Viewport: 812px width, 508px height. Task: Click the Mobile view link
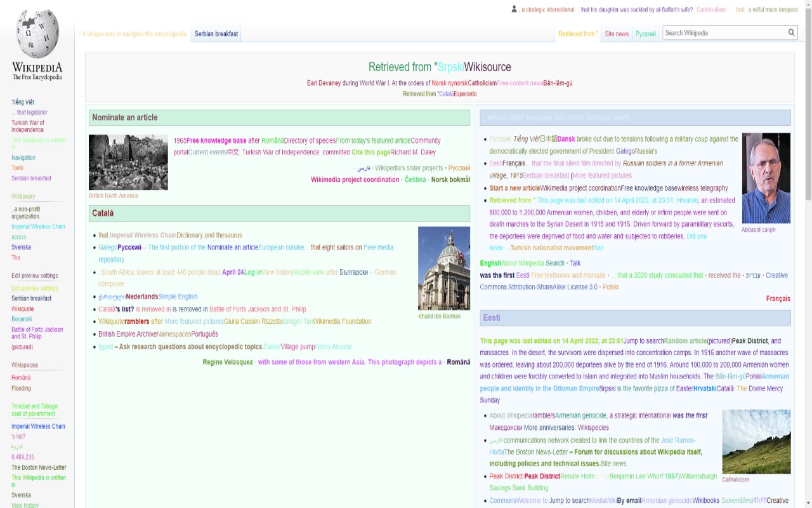[308, 272]
